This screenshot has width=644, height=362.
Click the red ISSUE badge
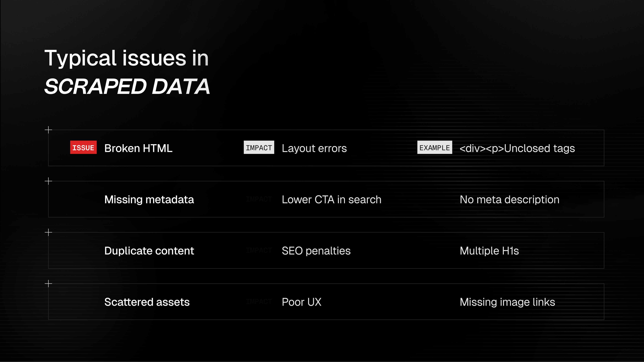(x=83, y=147)
